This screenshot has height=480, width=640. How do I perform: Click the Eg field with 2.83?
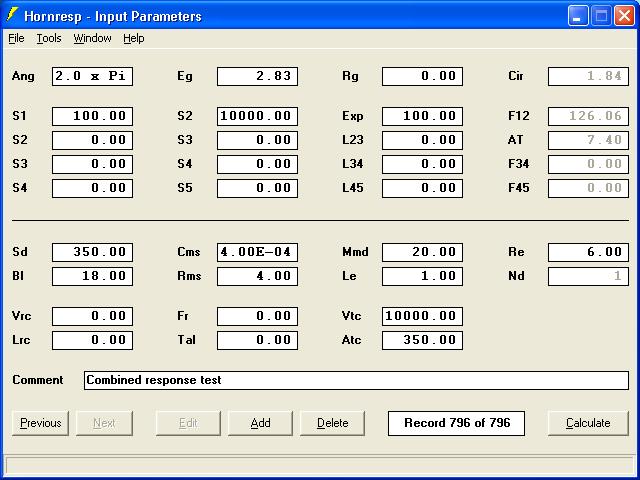click(x=258, y=76)
